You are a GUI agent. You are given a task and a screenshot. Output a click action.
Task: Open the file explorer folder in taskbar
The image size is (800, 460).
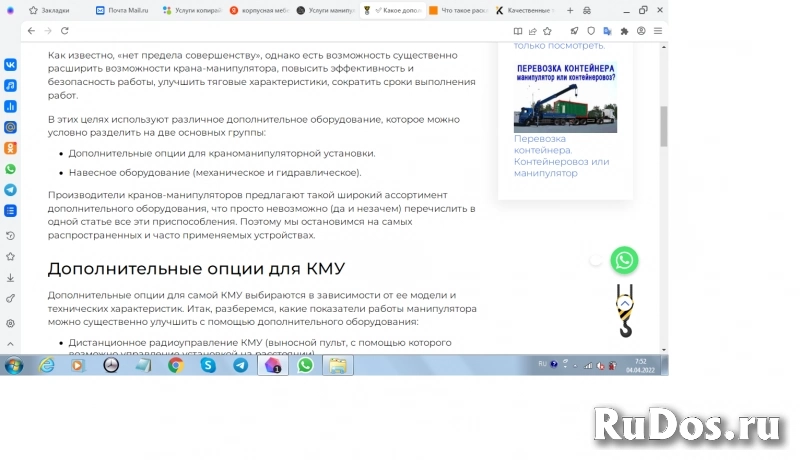tap(338, 366)
